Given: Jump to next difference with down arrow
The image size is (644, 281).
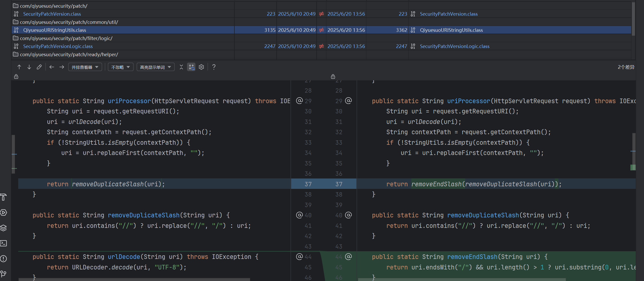Looking at the screenshot, I should (x=29, y=67).
